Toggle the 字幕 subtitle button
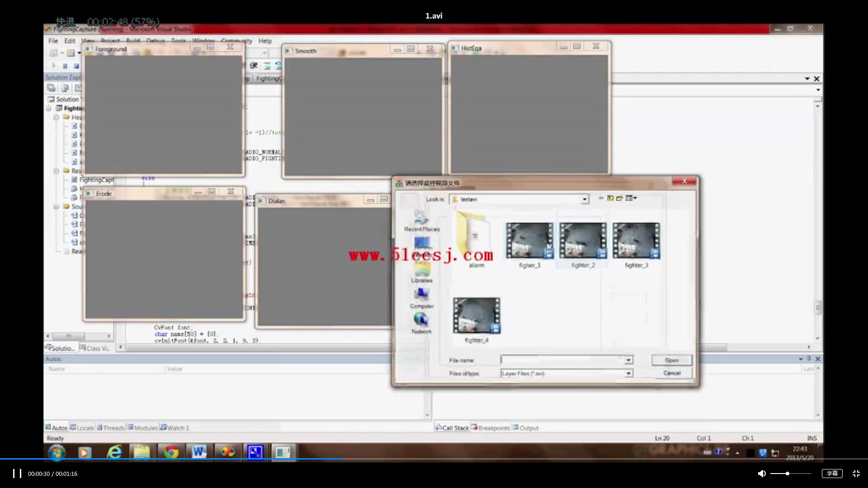The image size is (868, 488). click(x=832, y=474)
